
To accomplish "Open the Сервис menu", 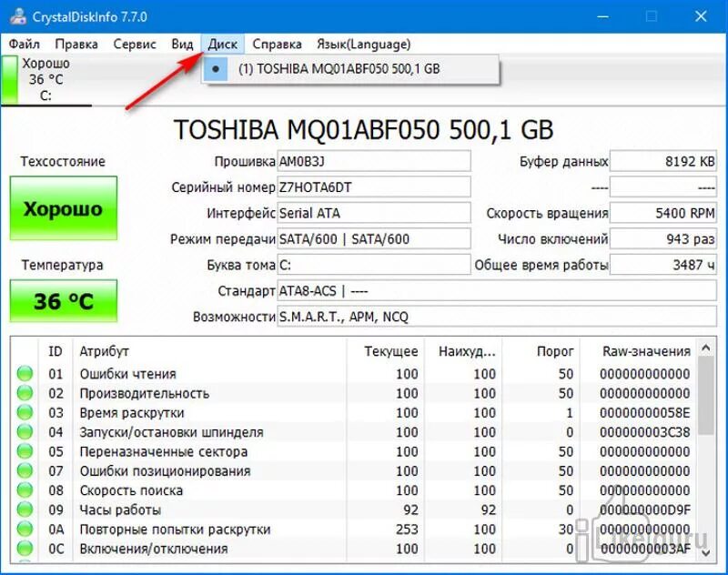I will 135,44.
